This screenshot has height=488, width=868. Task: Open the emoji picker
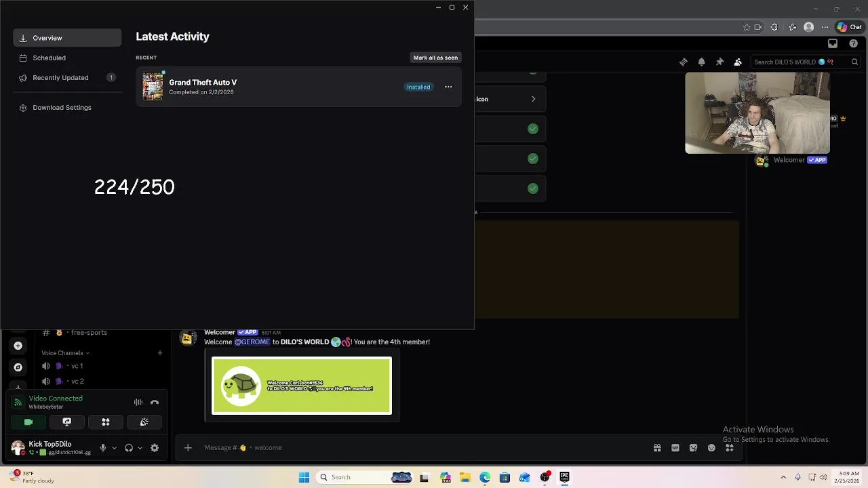pos(711,447)
